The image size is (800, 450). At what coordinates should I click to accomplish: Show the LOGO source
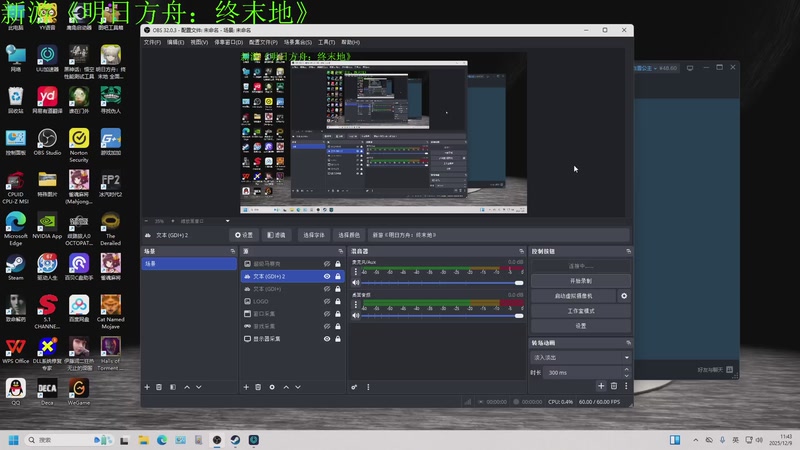tap(327, 302)
